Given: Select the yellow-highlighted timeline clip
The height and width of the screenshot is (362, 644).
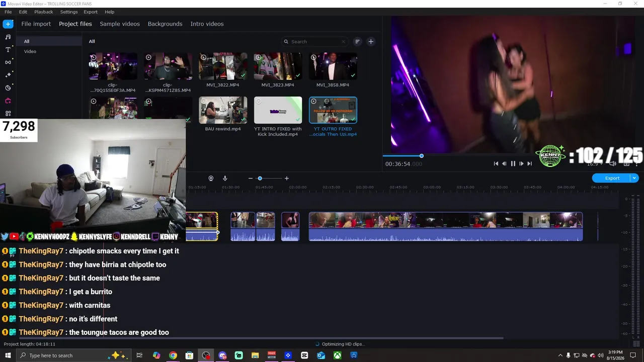Looking at the screenshot, I should (x=202, y=227).
